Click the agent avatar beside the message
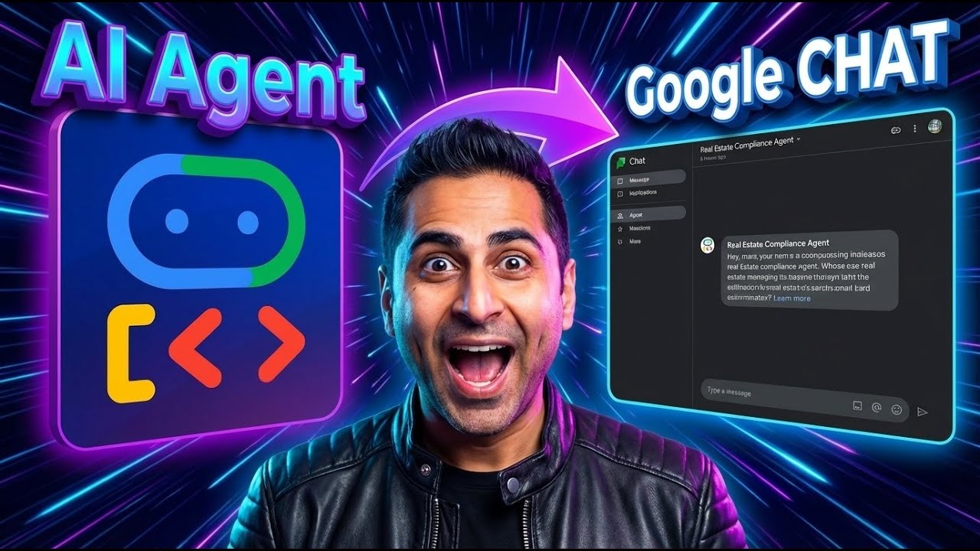 point(707,245)
